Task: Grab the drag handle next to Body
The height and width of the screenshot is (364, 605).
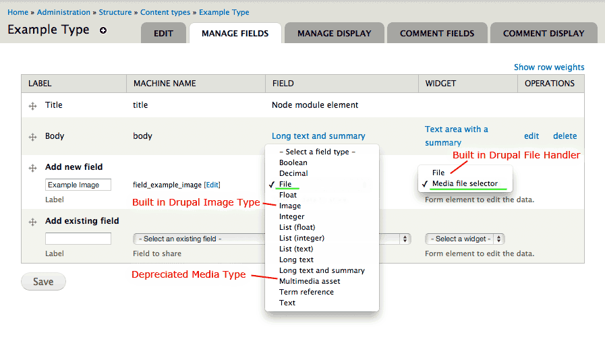Action: 33,137
